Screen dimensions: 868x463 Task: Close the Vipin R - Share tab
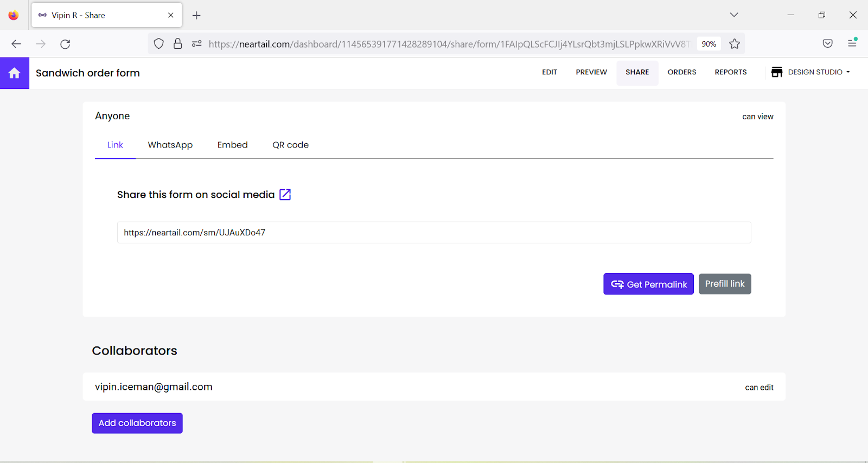[x=171, y=15]
